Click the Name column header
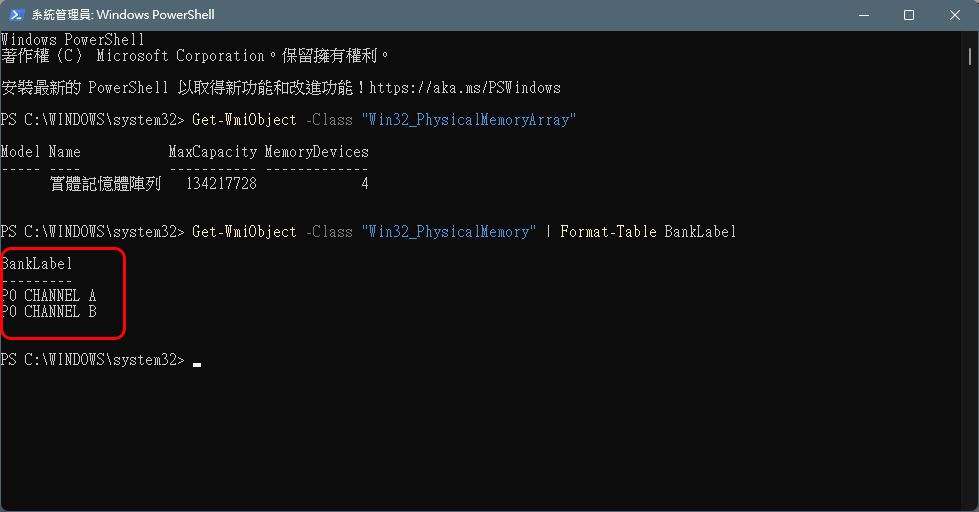Viewport: 979px width, 512px height. (x=64, y=152)
